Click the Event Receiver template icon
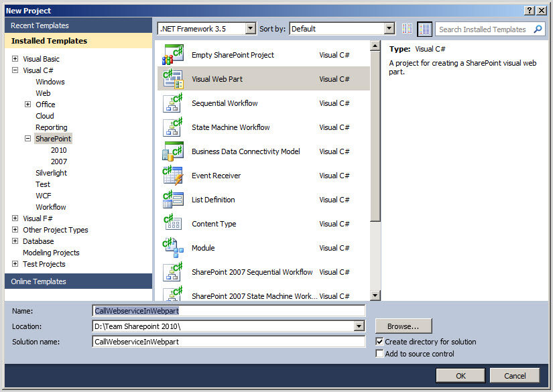553x392 pixels. pos(172,176)
